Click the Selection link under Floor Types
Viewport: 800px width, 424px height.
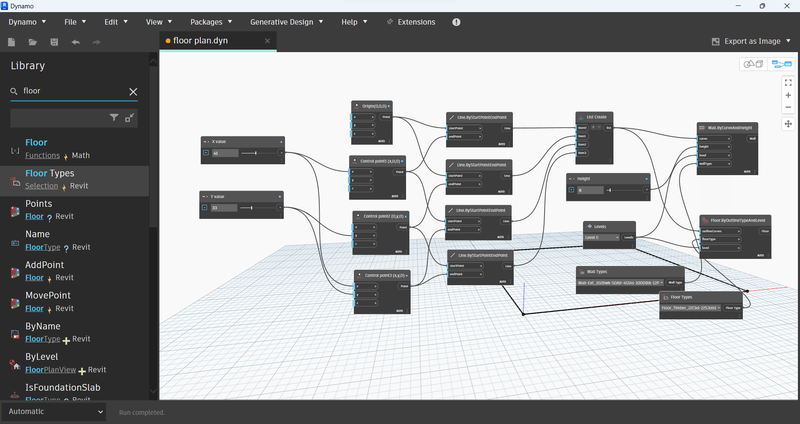point(41,186)
